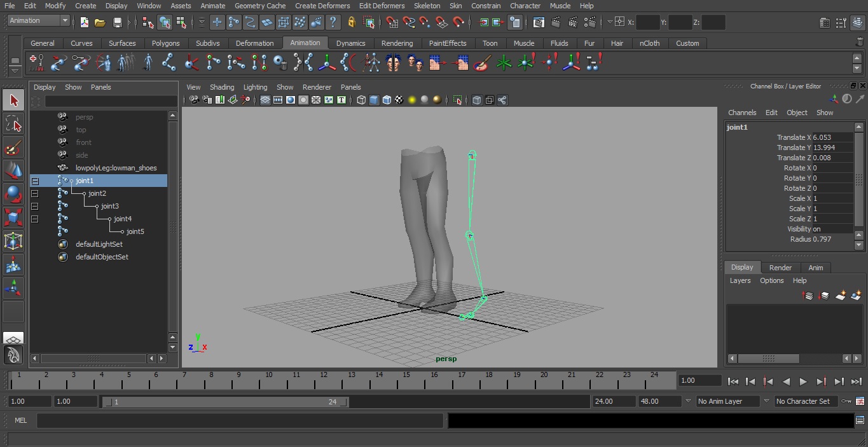Collapse the joint3 node in the outliner
Image resolution: width=868 pixels, height=447 pixels.
(35, 207)
